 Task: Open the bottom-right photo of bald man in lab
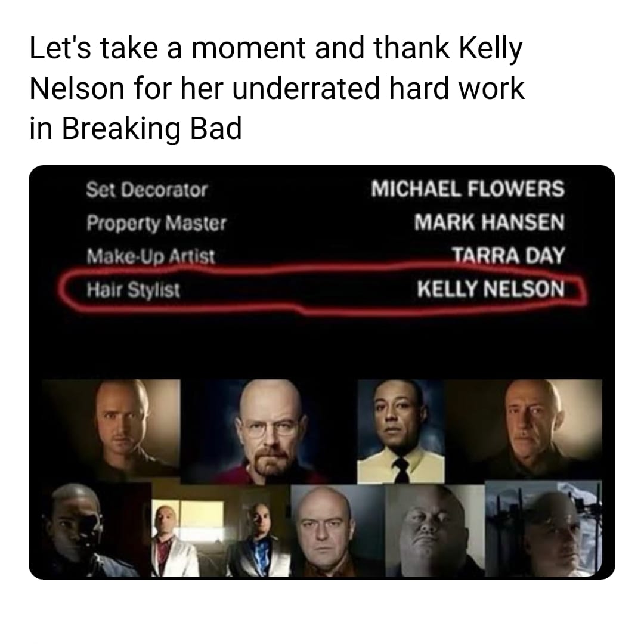click(544, 529)
